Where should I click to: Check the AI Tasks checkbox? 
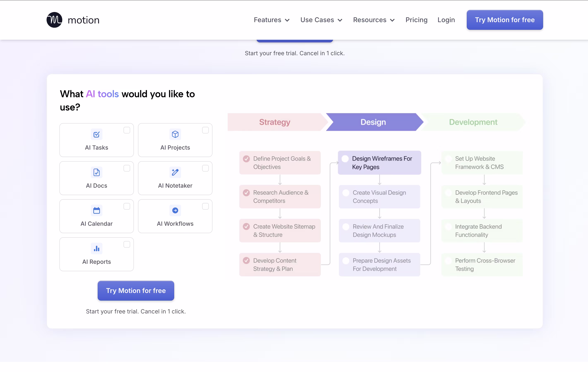[127, 130]
